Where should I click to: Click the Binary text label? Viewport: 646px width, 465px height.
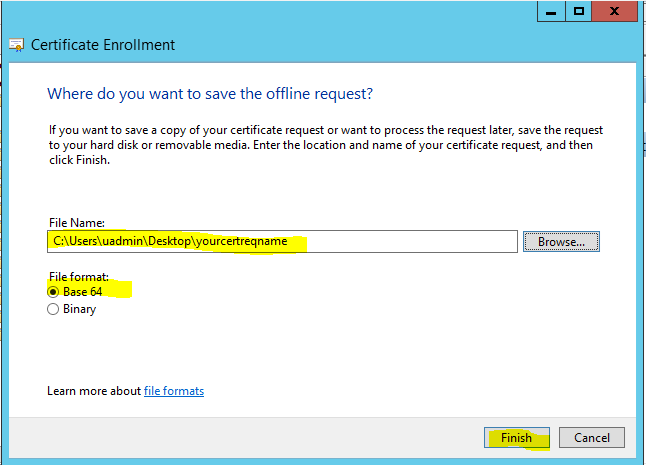pos(79,309)
